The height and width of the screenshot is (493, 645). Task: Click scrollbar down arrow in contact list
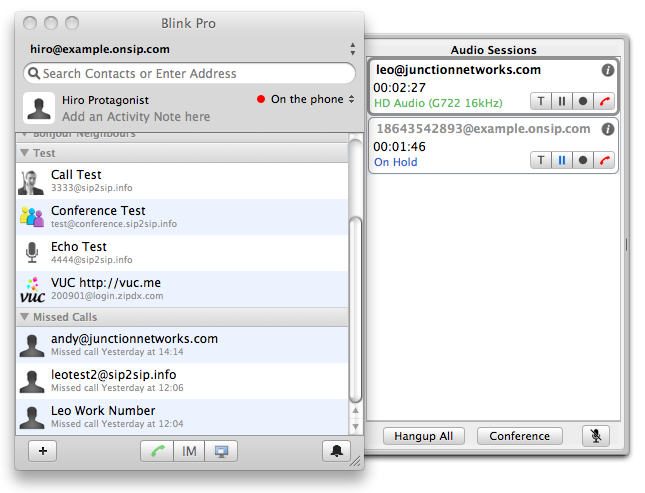pyautogui.click(x=355, y=427)
